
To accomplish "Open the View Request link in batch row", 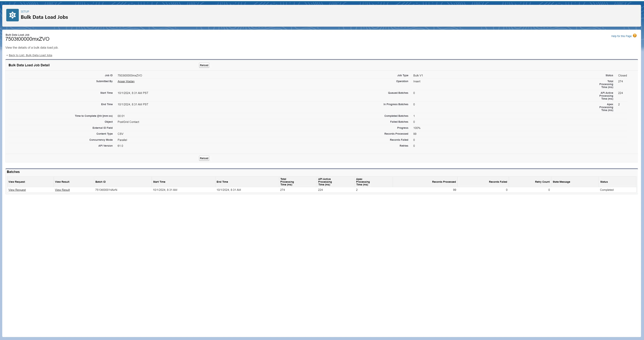I will click(x=17, y=190).
